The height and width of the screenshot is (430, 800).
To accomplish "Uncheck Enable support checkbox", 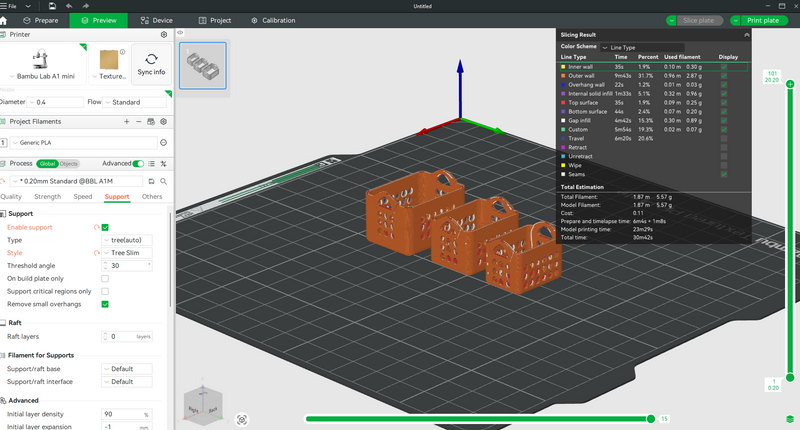I will [105, 227].
